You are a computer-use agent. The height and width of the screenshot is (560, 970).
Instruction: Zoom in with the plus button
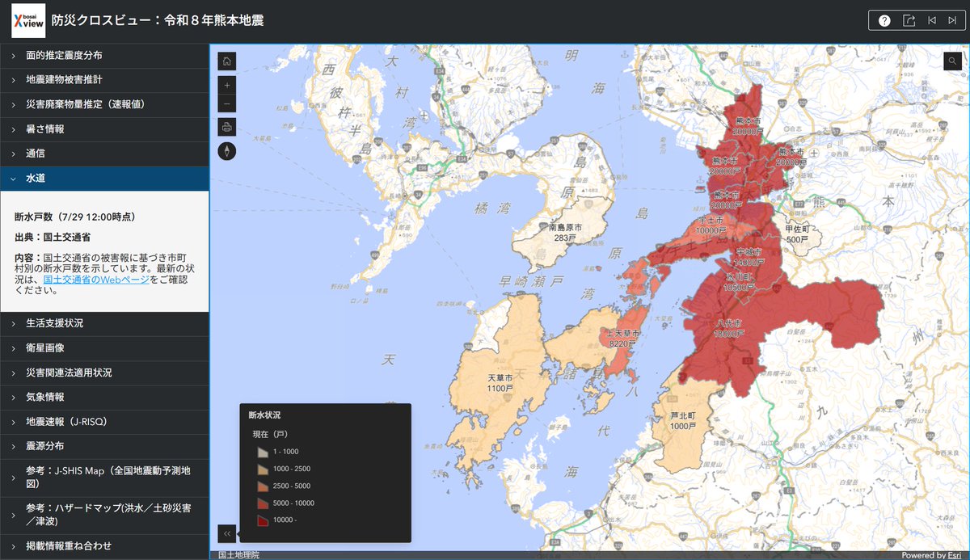(227, 85)
